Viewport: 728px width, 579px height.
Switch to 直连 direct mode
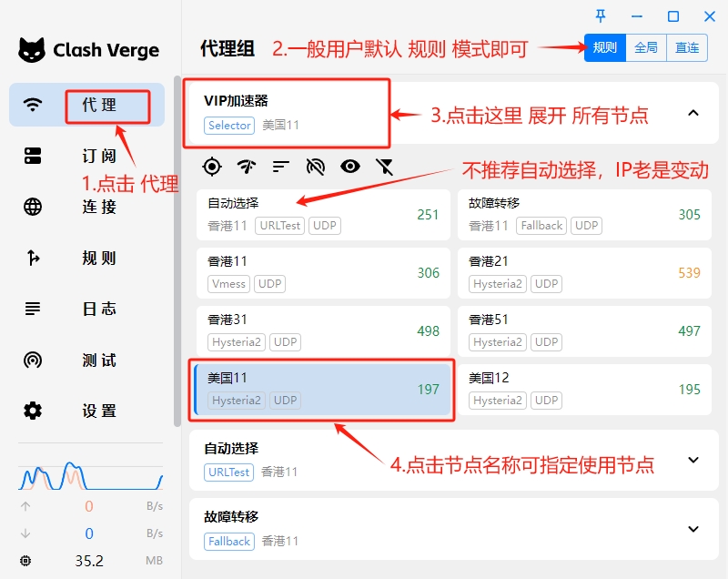tap(687, 47)
